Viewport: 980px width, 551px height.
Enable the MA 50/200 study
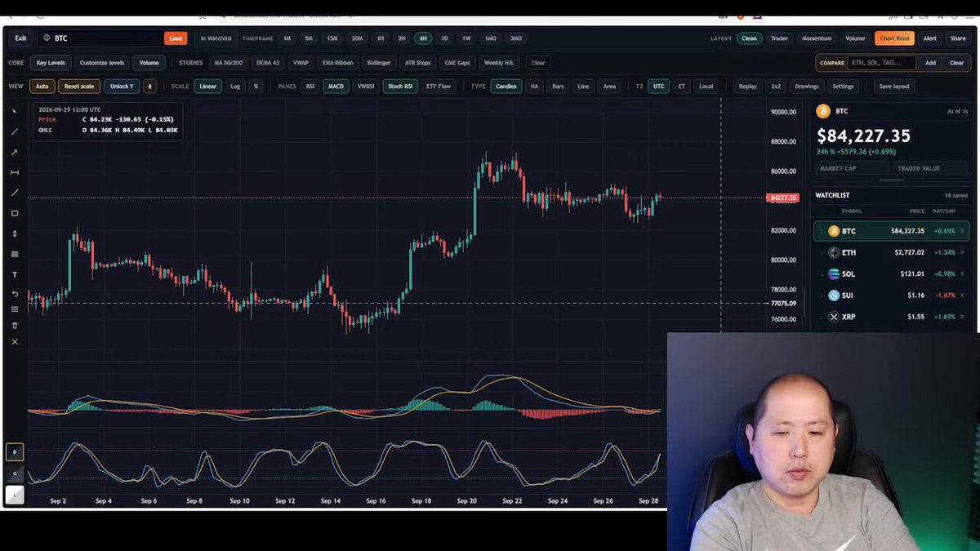(x=228, y=62)
